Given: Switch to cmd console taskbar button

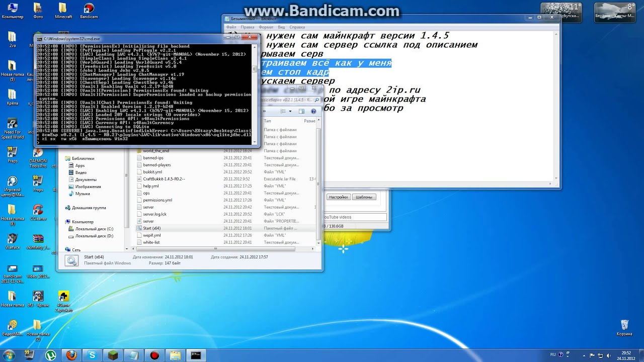Looking at the screenshot, I should [x=196, y=355].
